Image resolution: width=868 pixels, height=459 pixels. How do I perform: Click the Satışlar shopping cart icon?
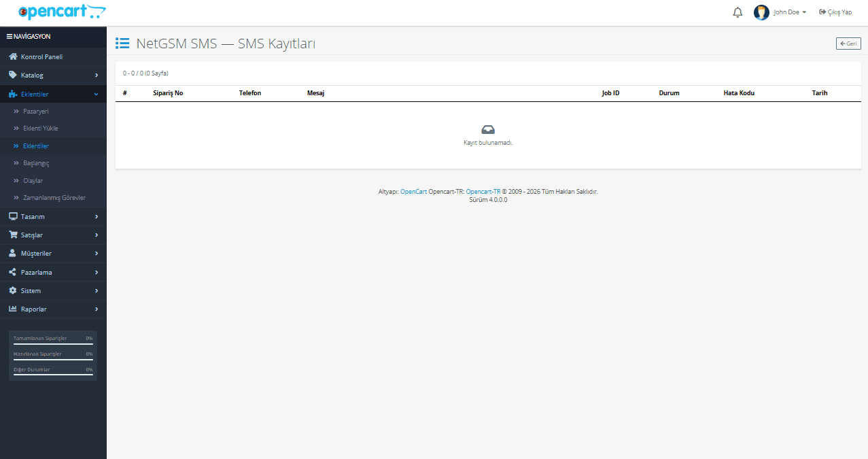tap(13, 235)
